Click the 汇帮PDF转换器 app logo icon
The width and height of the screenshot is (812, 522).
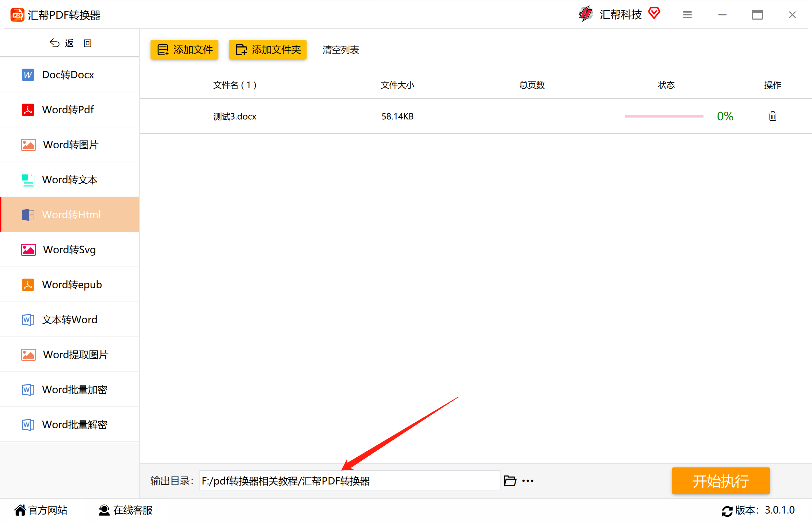click(17, 15)
